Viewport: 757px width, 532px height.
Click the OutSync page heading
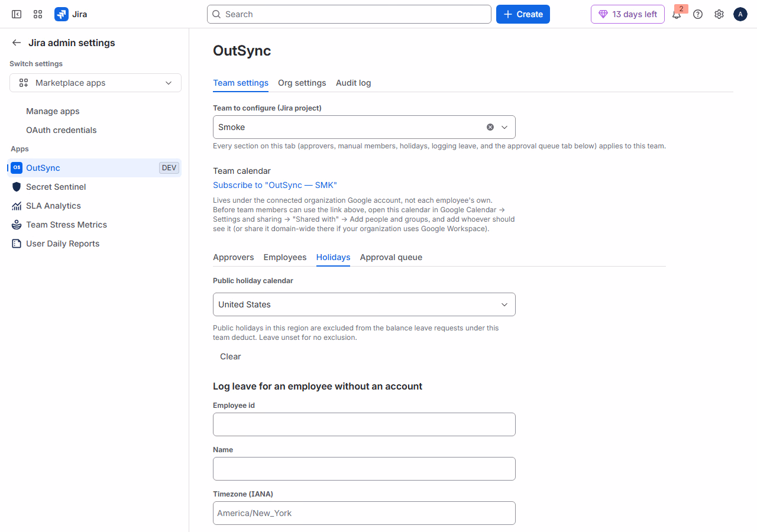242,51
